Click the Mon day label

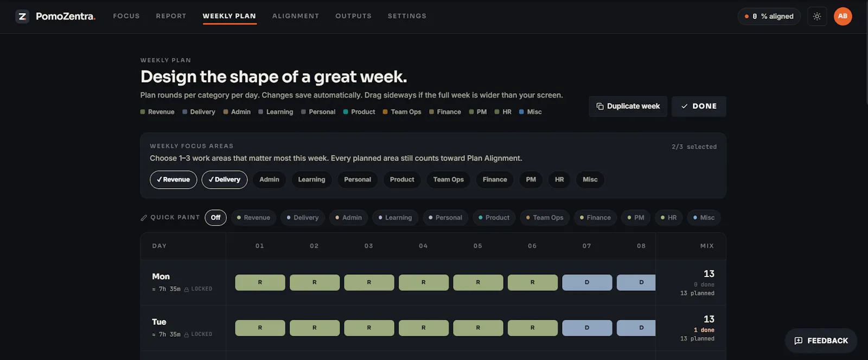click(x=161, y=277)
